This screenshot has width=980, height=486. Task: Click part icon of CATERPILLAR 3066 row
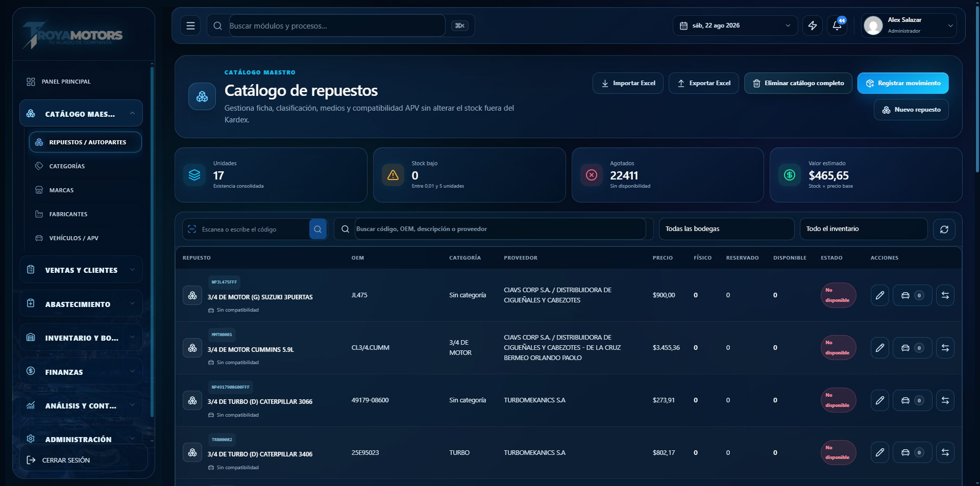tap(192, 400)
